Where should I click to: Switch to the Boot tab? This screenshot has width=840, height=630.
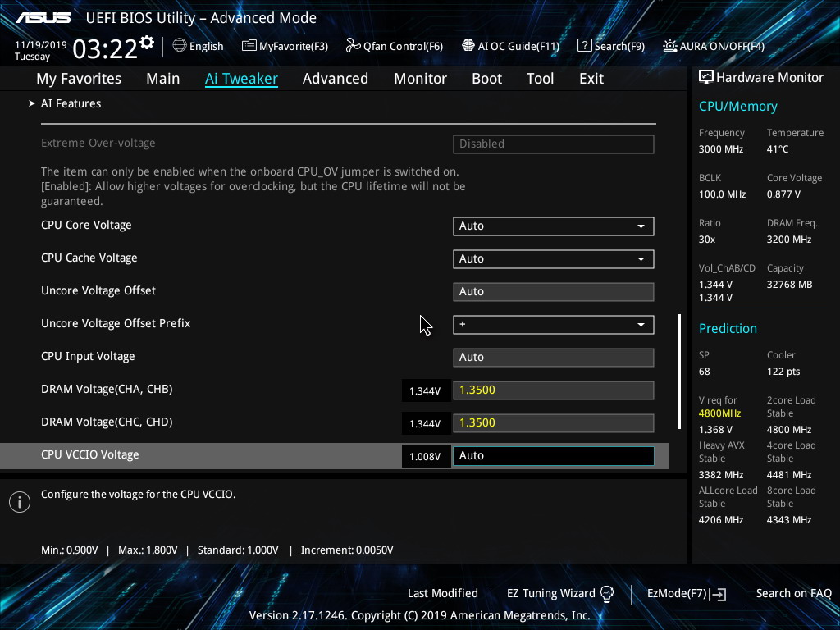[486, 79]
